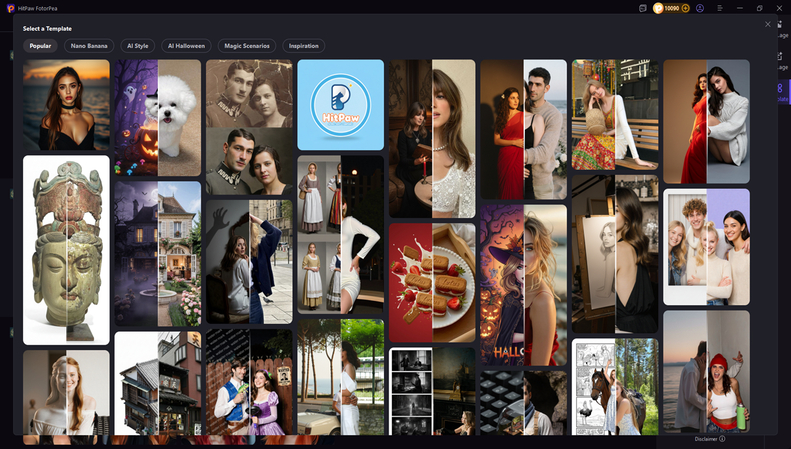Open the Disclaimer link

(706, 439)
